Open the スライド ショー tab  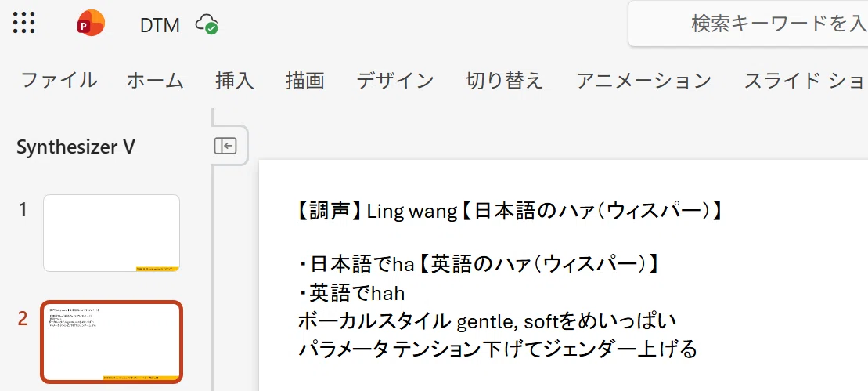[x=805, y=81]
